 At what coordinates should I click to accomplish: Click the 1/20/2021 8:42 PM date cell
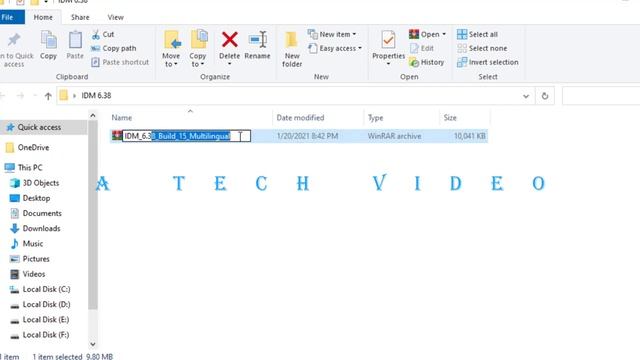(x=307, y=136)
